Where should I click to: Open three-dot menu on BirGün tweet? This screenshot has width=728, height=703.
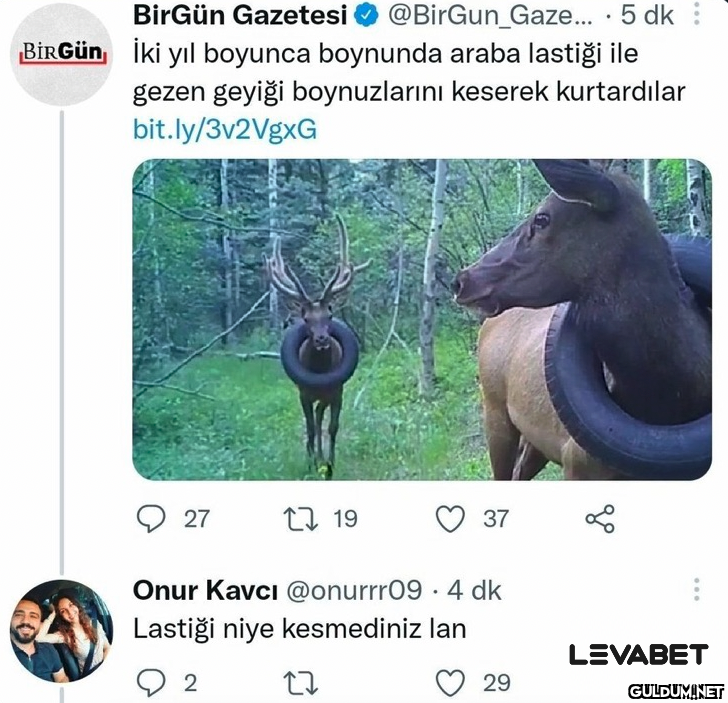point(696,14)
